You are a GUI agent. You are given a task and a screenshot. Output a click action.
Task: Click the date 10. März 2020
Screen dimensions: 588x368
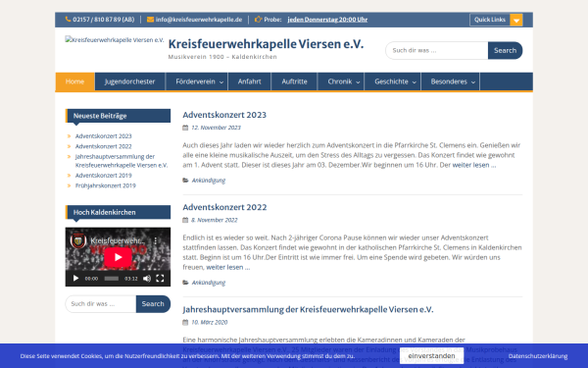pyautogui.click(x=210, y=322)
